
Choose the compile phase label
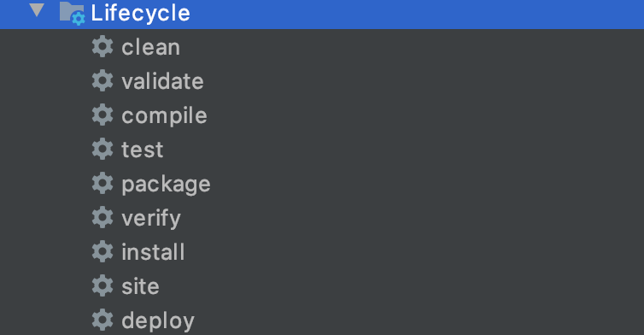pos(164,116)
